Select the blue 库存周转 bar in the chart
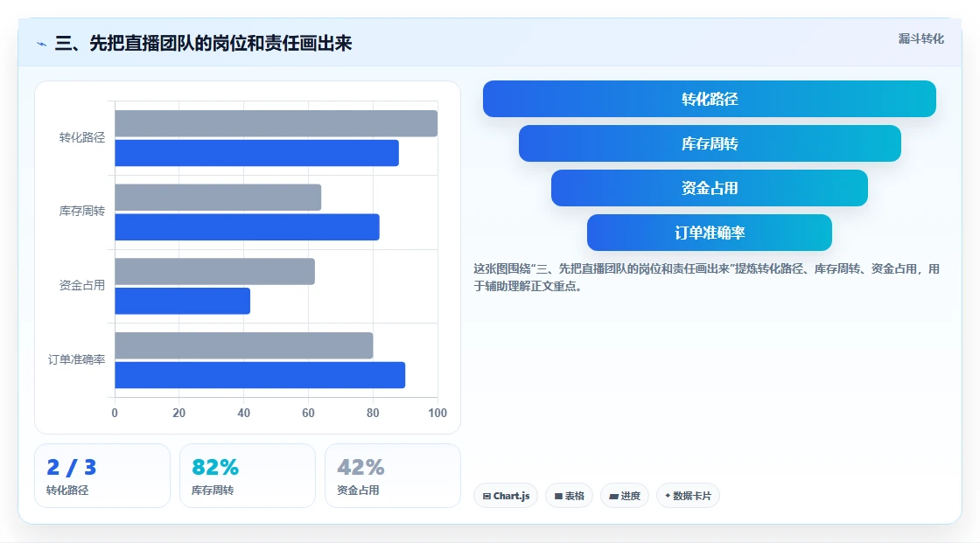The width and height of the screenshot is (980, 543). 247,226
